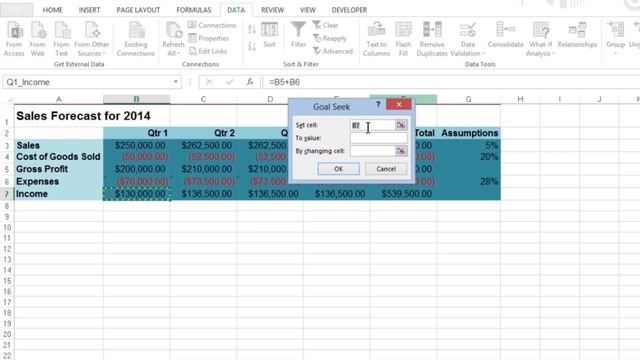Import data From Access
The height and width of the screenshot is (360, 640).
pos(14,39)
